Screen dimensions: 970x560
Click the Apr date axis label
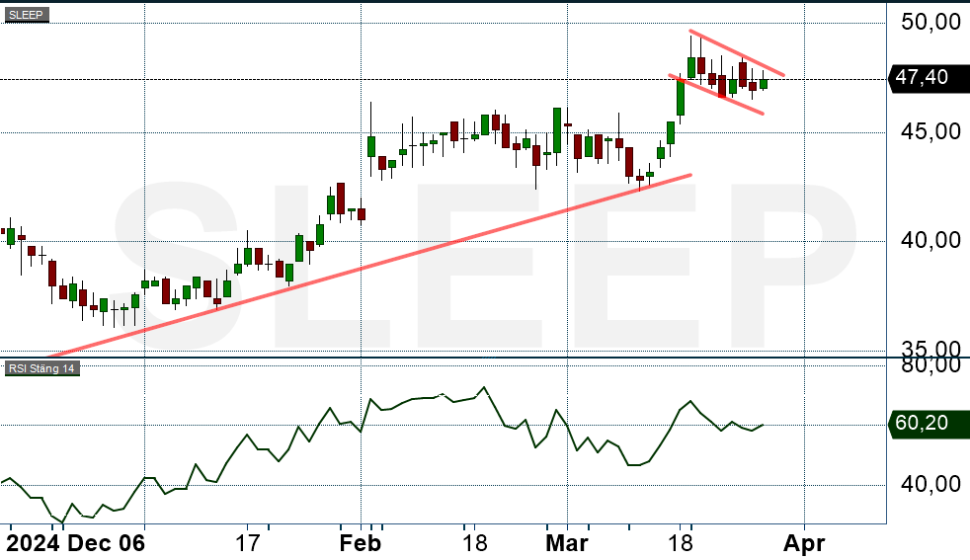804,543
